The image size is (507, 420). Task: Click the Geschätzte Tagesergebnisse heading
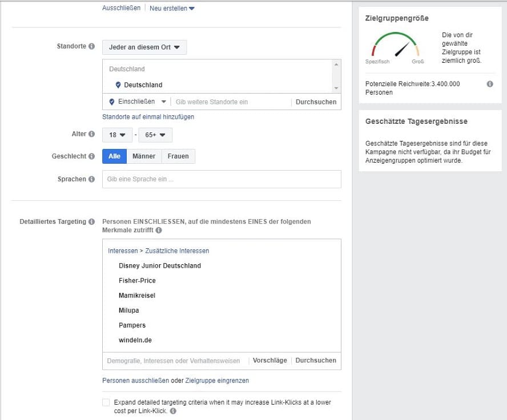pyautogui.click(x=416, y=122)
